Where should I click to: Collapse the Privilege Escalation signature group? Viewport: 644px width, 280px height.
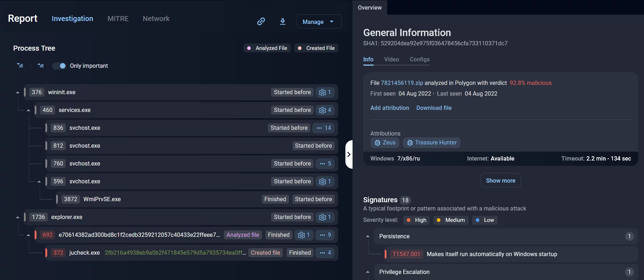(368, 272)
